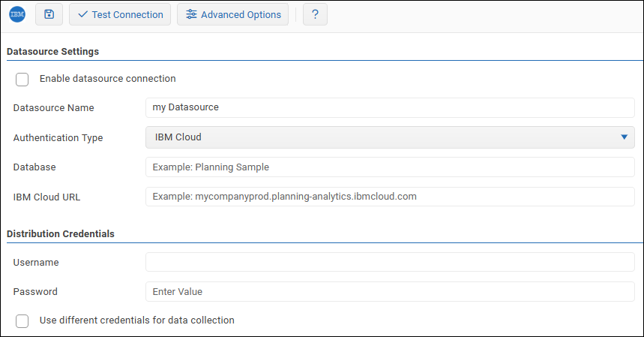
Task: Click the Datasource Name text field
Action: [390, 107]
